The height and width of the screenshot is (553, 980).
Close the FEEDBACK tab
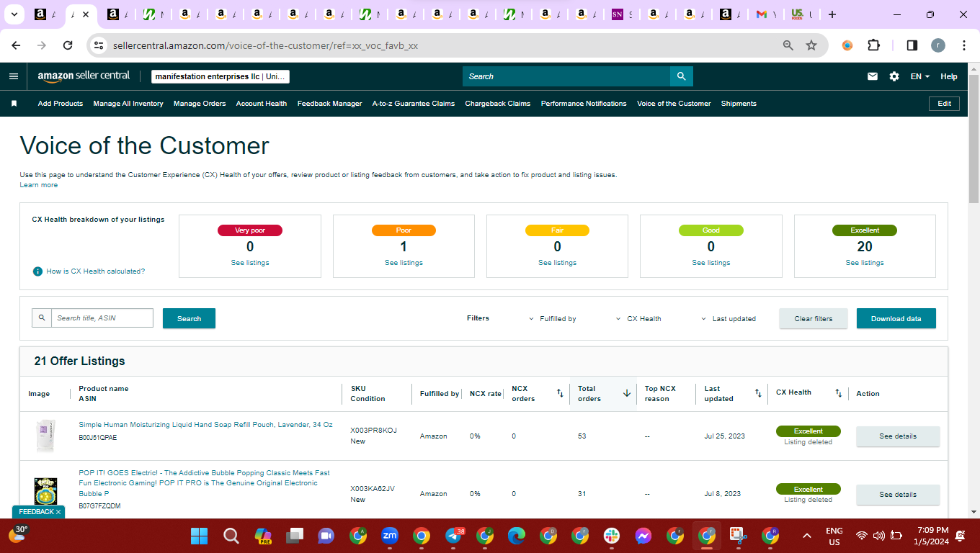tap(58, 512)
